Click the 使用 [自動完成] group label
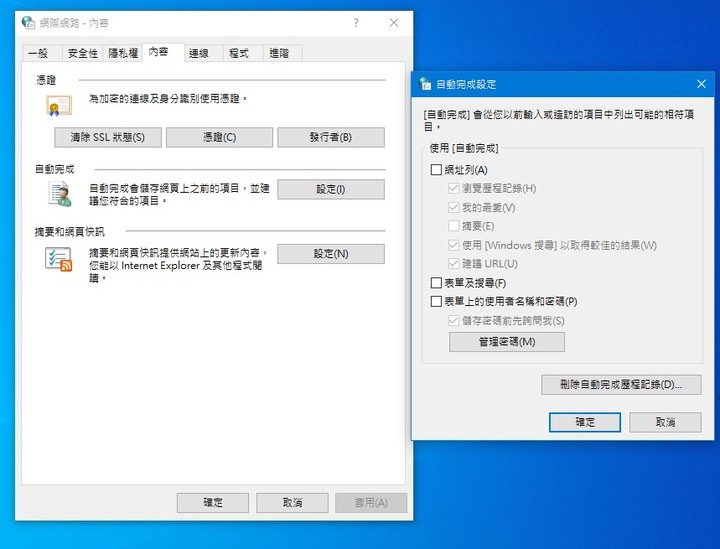The width and height of the screenshot is (720, 549). pyautogui.click(x=464, y=148)
